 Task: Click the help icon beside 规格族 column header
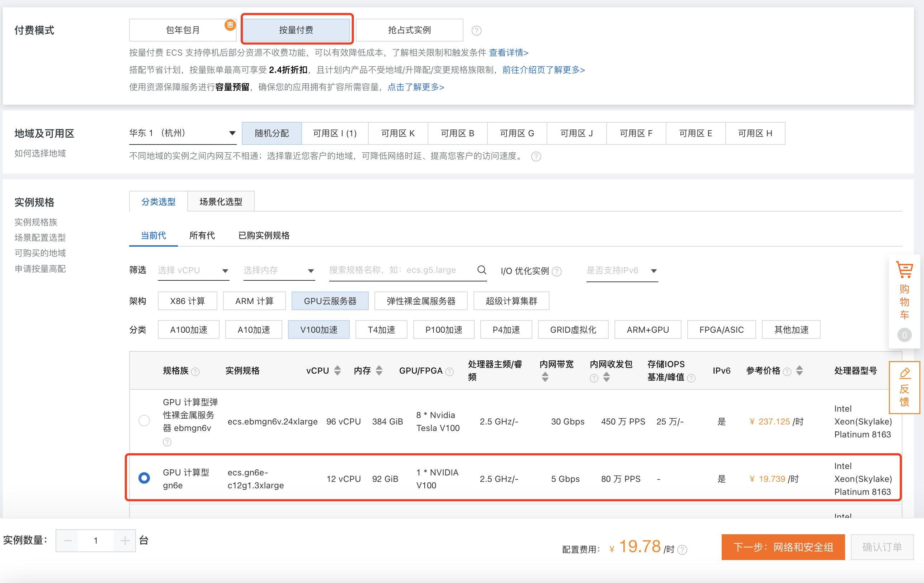pos(195,371)
